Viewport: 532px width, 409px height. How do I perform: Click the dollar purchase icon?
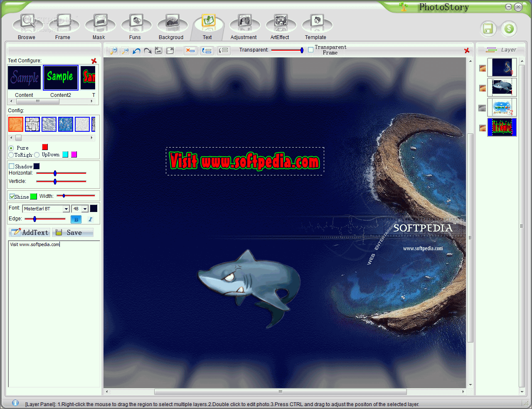pyautogui.click(x=509, y=29)
